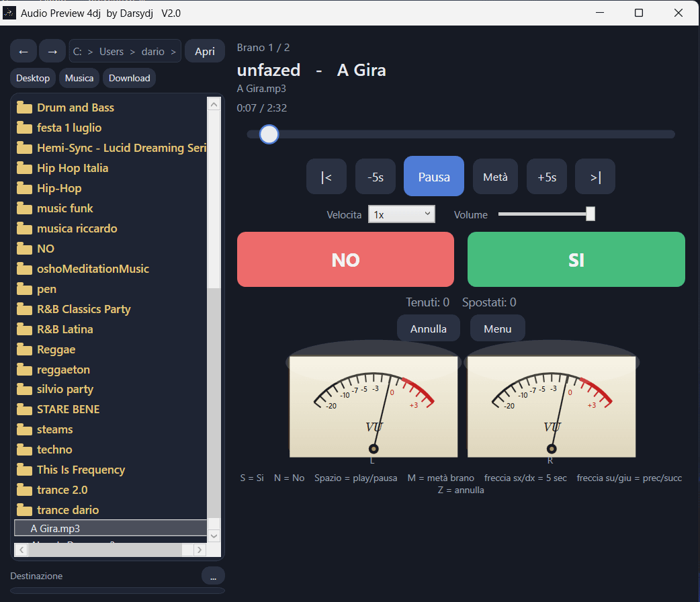
Task: Jump to track start with |< button
Action: [x=326, y=177]
